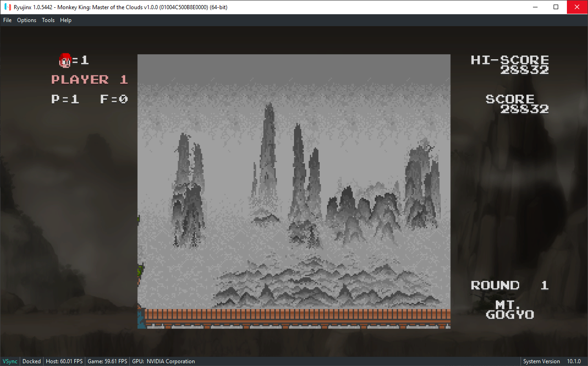
Task: Click the MT. GOGYO stage name text
Action: point(510,310)
